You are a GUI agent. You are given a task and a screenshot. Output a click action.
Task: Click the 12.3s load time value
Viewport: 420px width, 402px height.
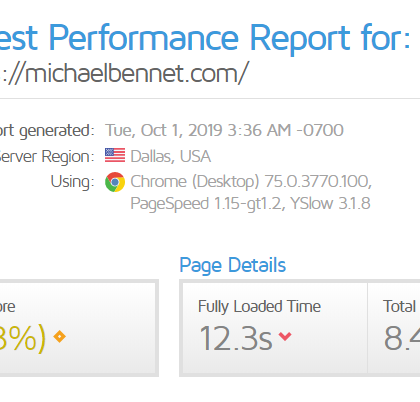(236, 338)
